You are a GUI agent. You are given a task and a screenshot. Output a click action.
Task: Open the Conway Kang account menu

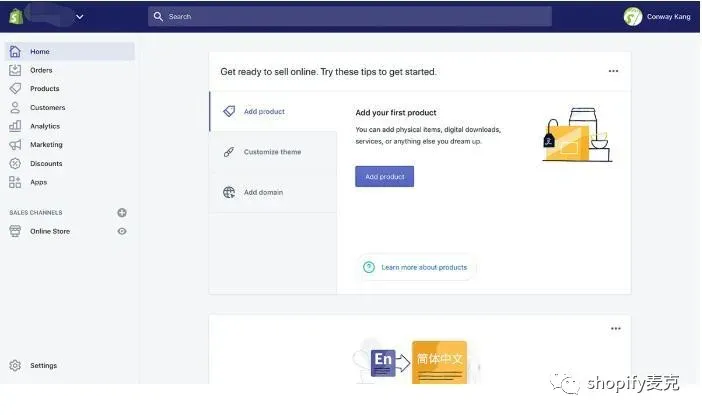point(657,16)
